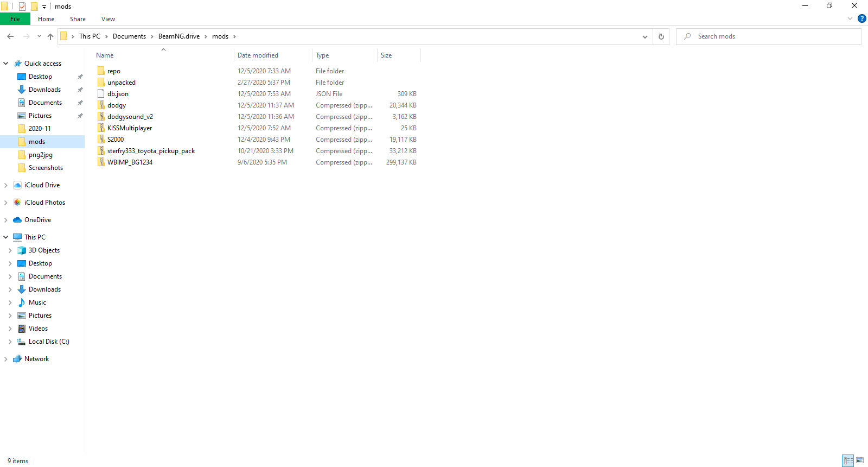This screenshot has height=467, width=868.
Task: Open Downloads under Quick access
Action: click(44, 90)
